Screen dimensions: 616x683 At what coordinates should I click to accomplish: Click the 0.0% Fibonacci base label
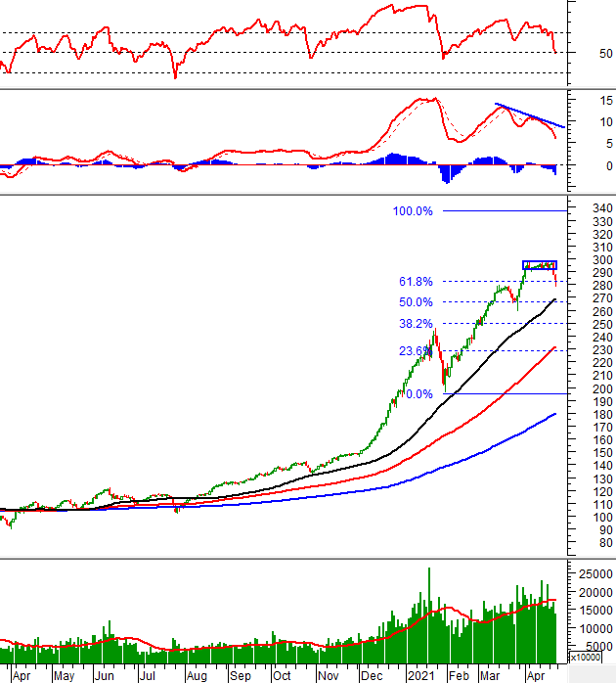[419, 394]
